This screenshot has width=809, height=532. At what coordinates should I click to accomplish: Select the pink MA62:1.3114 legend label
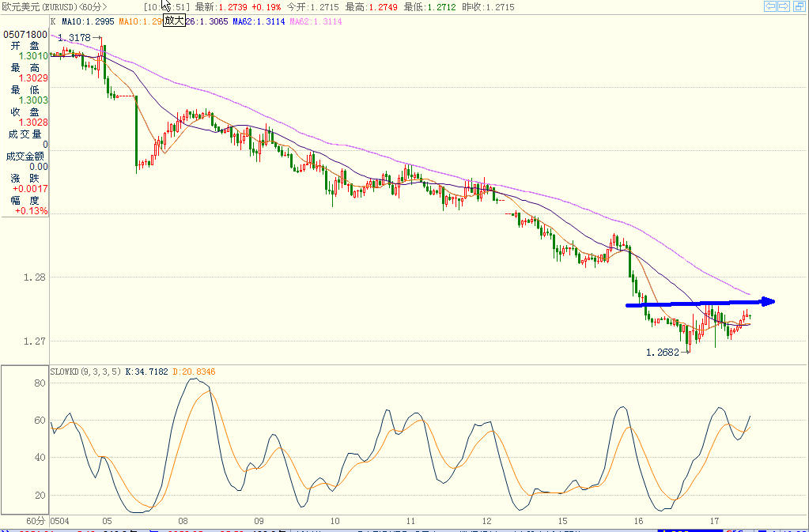316,21
